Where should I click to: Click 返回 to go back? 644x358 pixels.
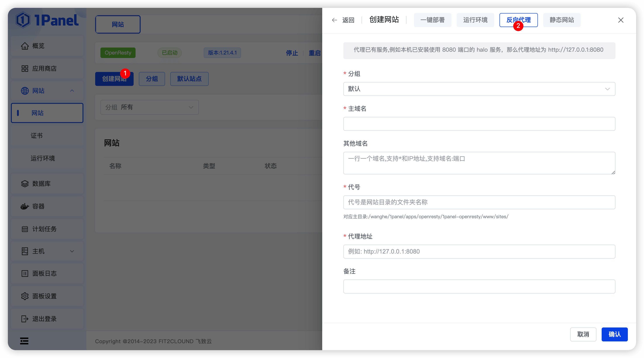pos(344,20)
